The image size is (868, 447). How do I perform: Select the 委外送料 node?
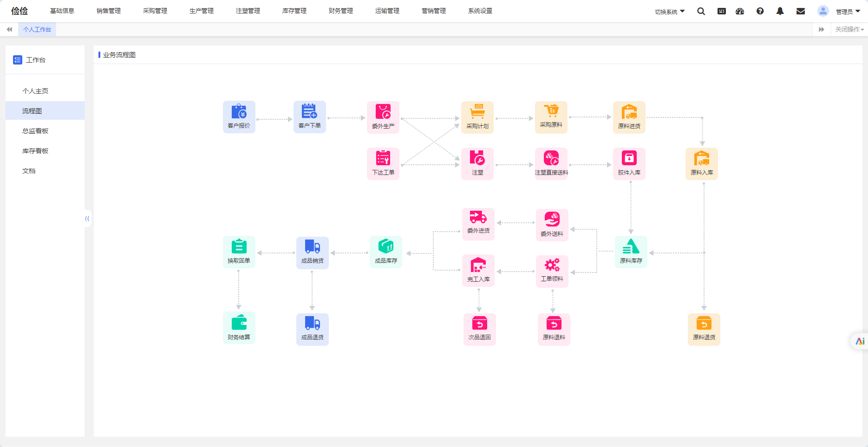(x=552, y=225)
